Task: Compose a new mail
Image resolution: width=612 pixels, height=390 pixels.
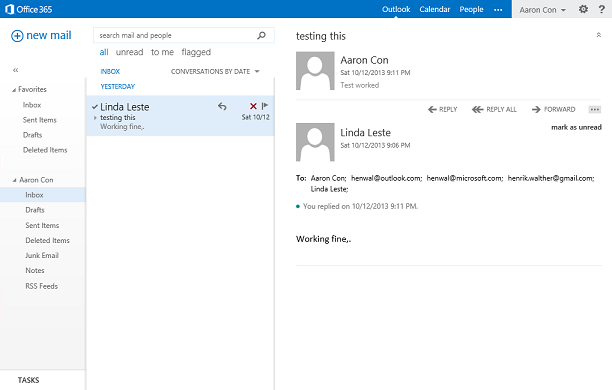Action: click(x=41, y=36)
